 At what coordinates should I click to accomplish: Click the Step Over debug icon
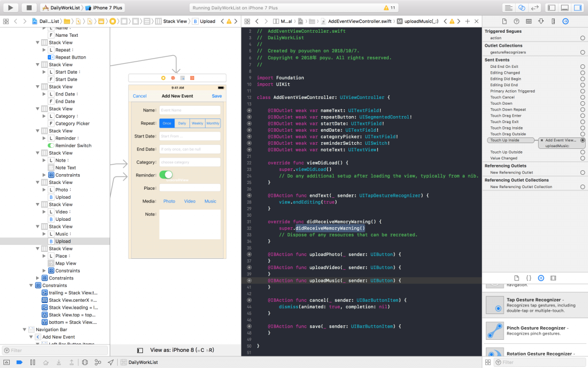46,362
